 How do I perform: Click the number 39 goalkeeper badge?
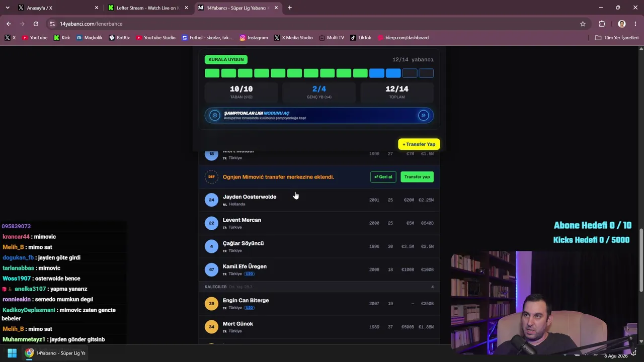point(211,304)
